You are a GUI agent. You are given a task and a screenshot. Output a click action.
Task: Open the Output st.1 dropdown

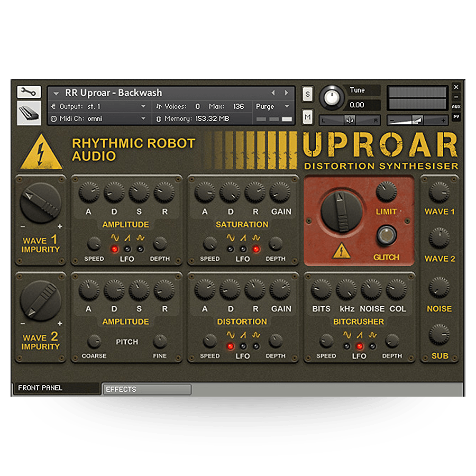143,106
